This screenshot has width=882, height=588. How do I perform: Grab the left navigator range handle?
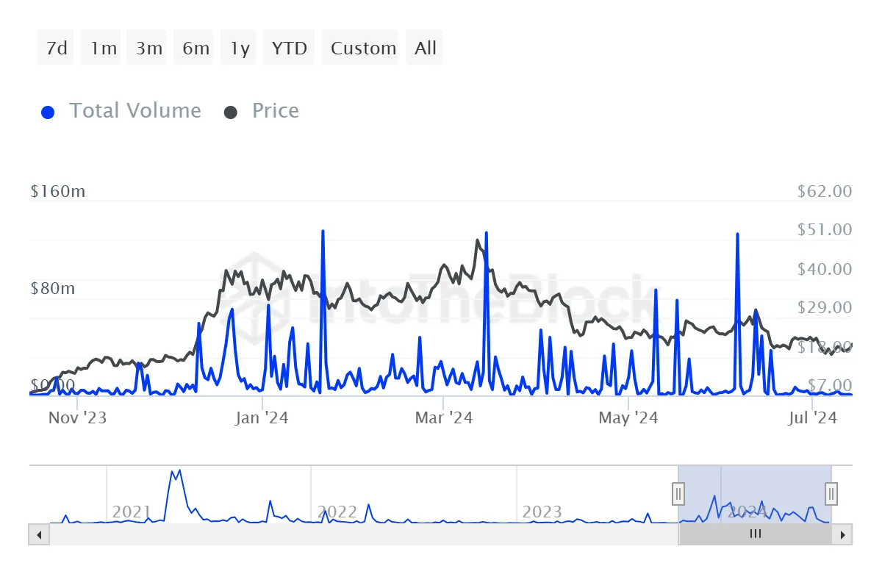pos(679,492)
